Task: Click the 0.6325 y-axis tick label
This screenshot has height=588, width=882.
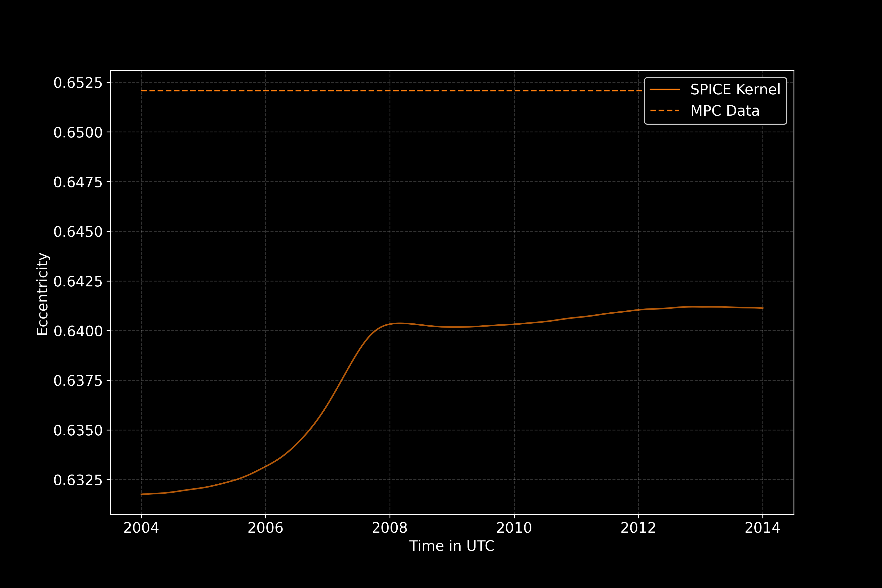Action: [x=78, y=480]
